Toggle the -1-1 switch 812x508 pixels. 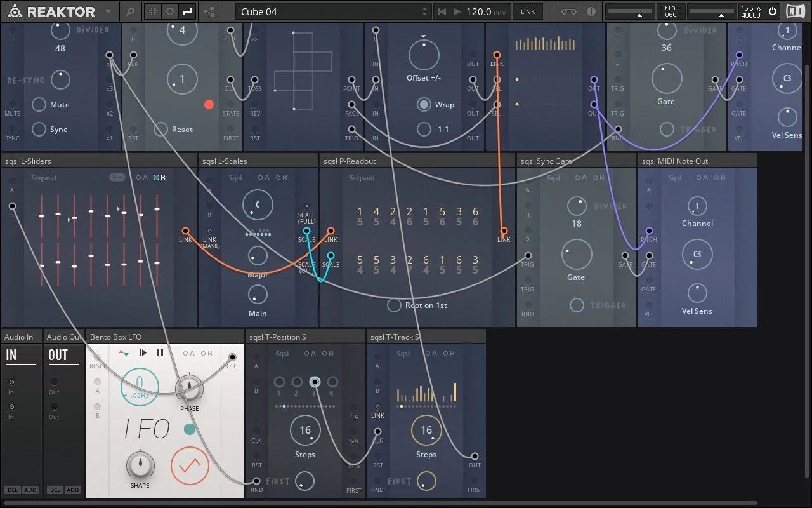[424, 129]
